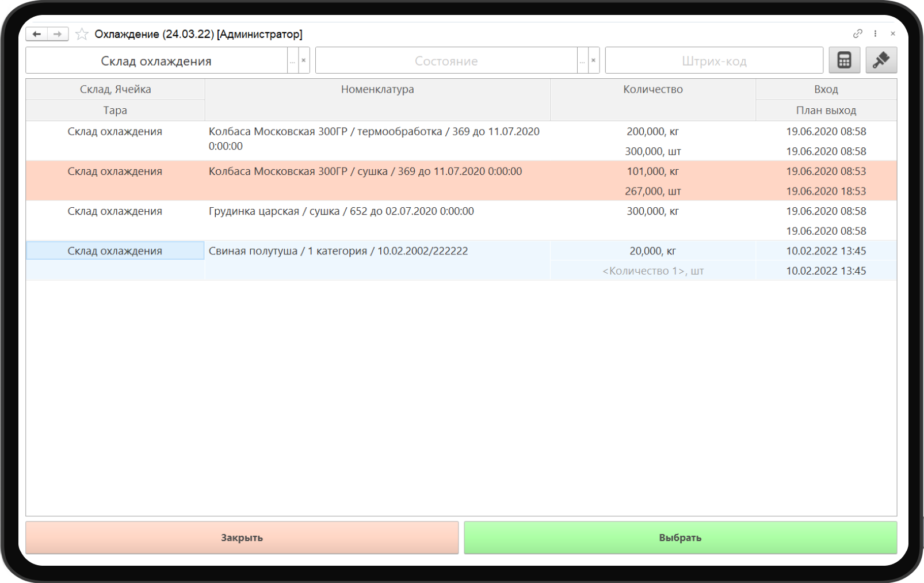The height and width of the screenshot is (583, 924).
Task: Click the Закрыть button
Action: tap(242, 538)
